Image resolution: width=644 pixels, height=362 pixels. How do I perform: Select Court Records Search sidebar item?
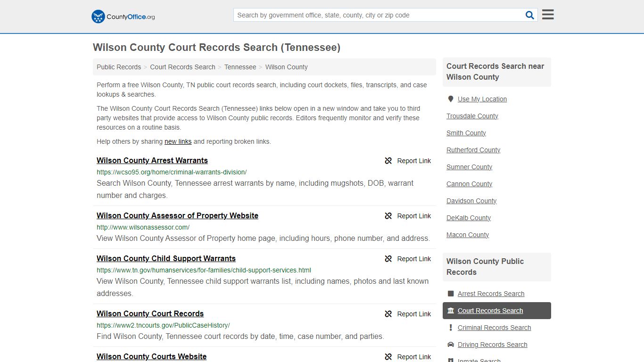(497, 311)
